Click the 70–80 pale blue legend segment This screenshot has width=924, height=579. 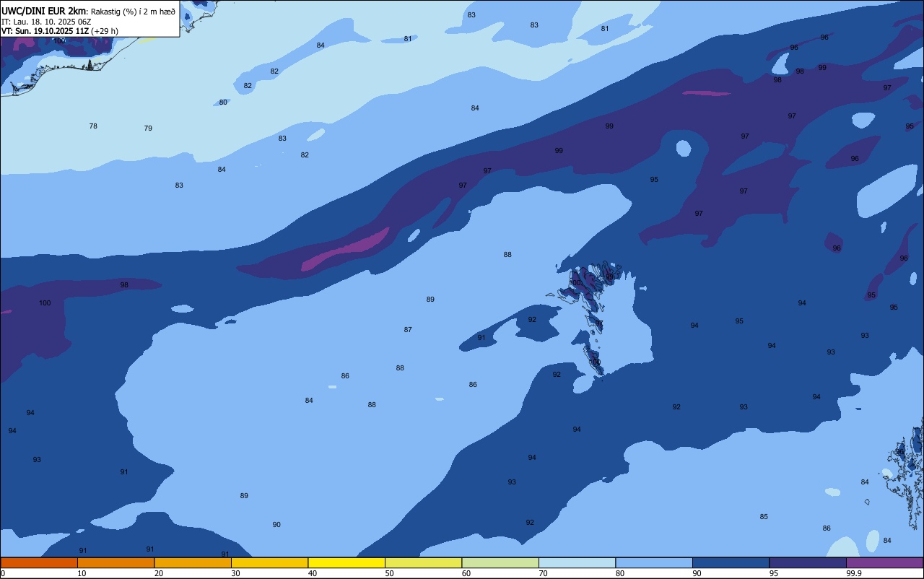pyautogui.click(x=577, y=562)
